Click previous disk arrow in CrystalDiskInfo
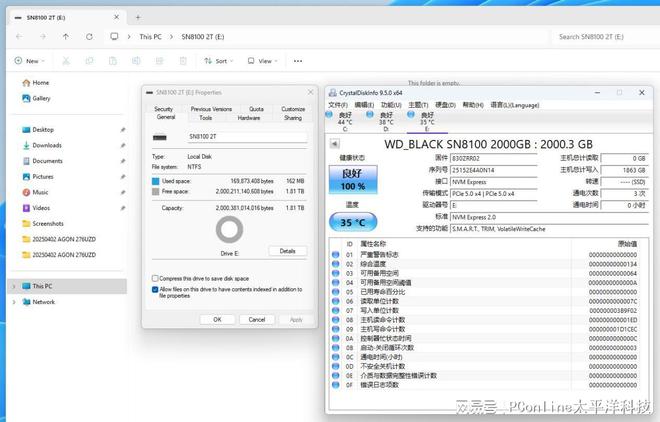Image resolution: width=660 pixels, height=422 pixels. click(x=335, y=144)
